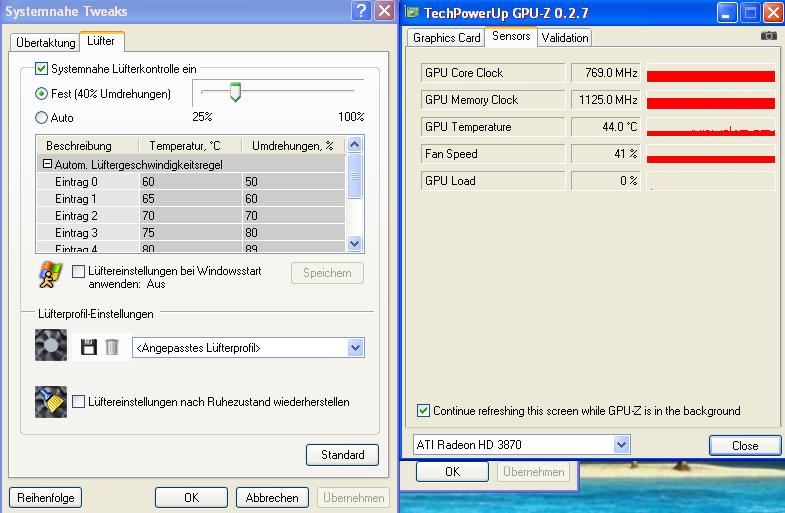Click the GPU Load sensor label
785x513 pixels.
click(x=493, y=181)
